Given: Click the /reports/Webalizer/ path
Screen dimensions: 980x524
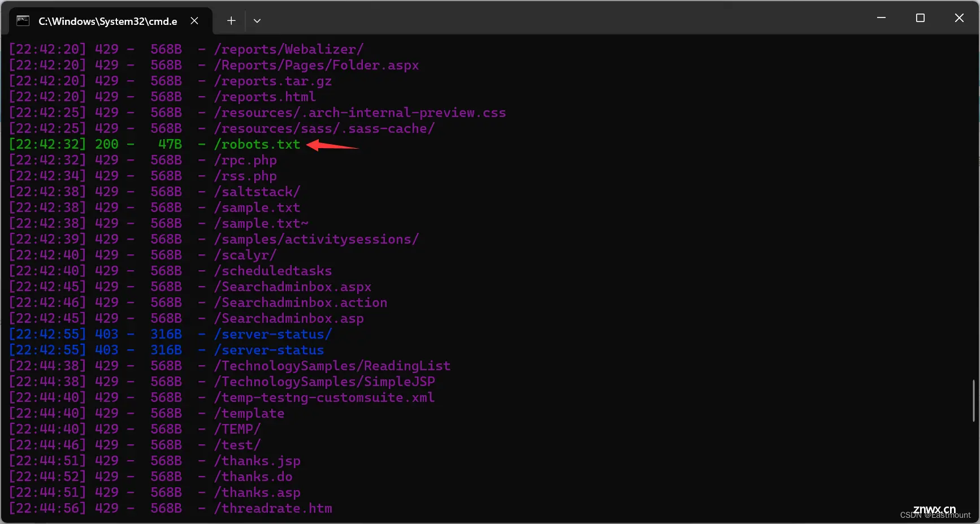Looking at the screenshot, I should point(289,50).
